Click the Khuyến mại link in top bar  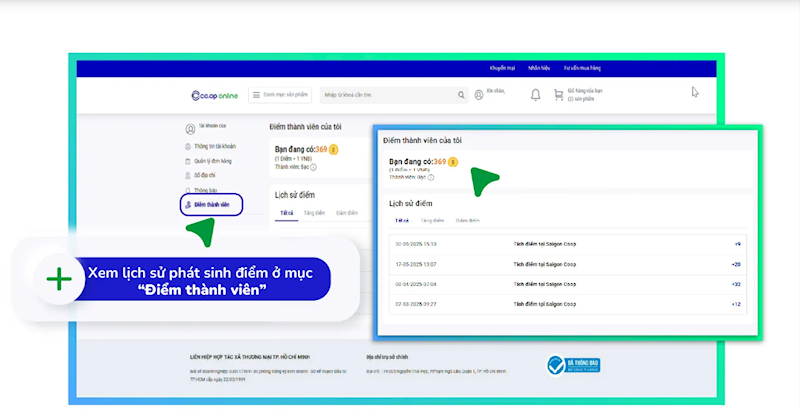click(502, 68)
